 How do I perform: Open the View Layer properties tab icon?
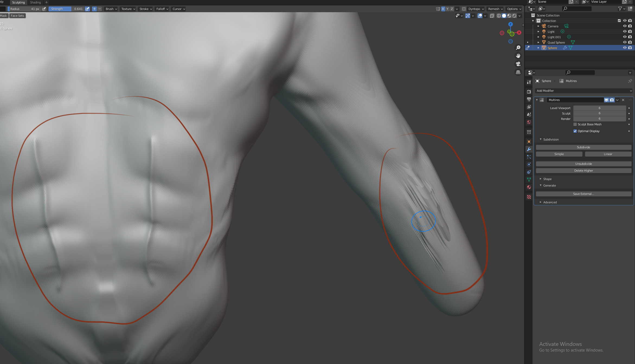tap(529, 107)
